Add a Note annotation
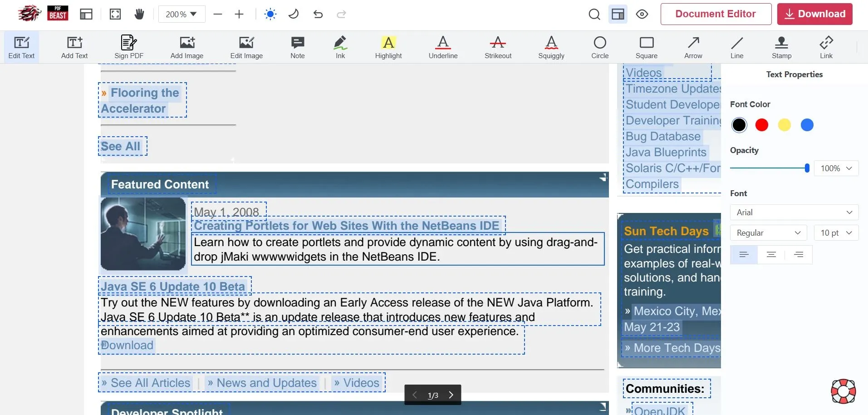Viewport: 868px width, 415px height. (x=297, y=47)
